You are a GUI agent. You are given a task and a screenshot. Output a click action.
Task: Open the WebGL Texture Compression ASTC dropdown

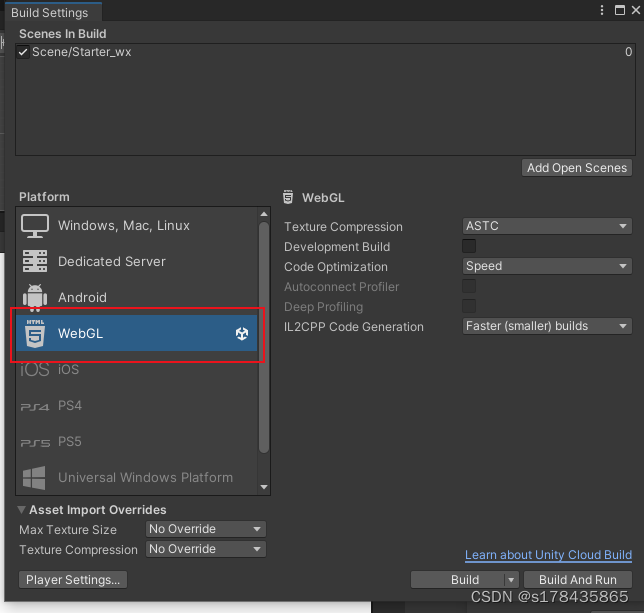[547, 226]
